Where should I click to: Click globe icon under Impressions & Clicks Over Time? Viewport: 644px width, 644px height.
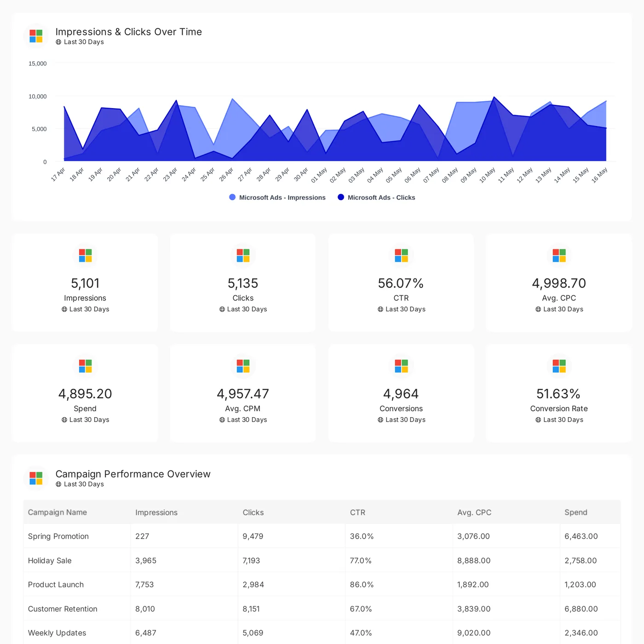coord(58,42)
